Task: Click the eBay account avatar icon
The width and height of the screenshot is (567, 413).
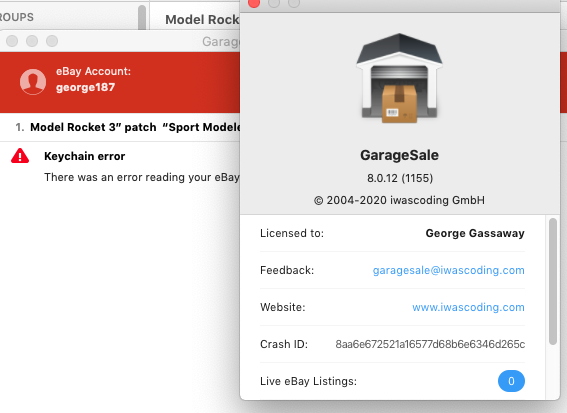Action: [33, 82]
